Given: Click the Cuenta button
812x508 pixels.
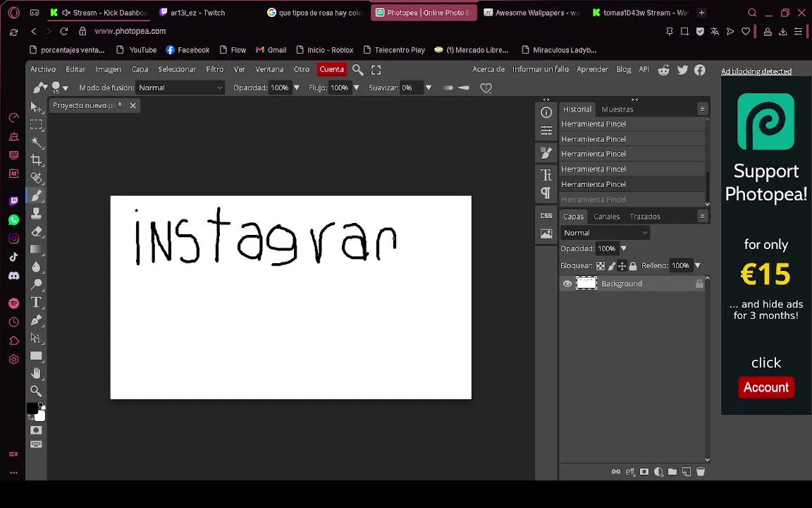Looking at the screenshot, I should pos(331,69).
